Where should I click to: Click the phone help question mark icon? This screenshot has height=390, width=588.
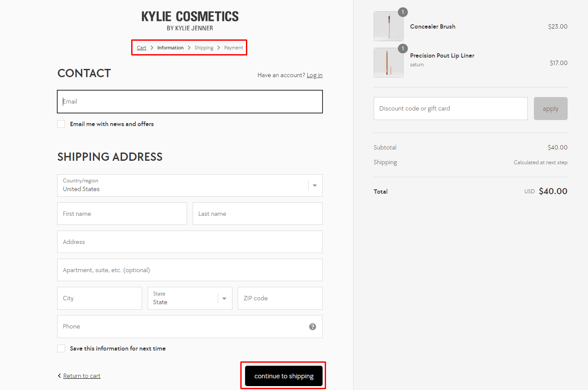pyautogui.click(x=313, y=327)
